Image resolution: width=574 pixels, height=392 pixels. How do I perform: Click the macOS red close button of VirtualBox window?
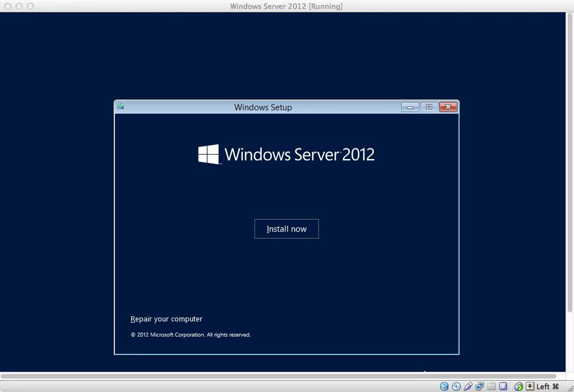8,6
